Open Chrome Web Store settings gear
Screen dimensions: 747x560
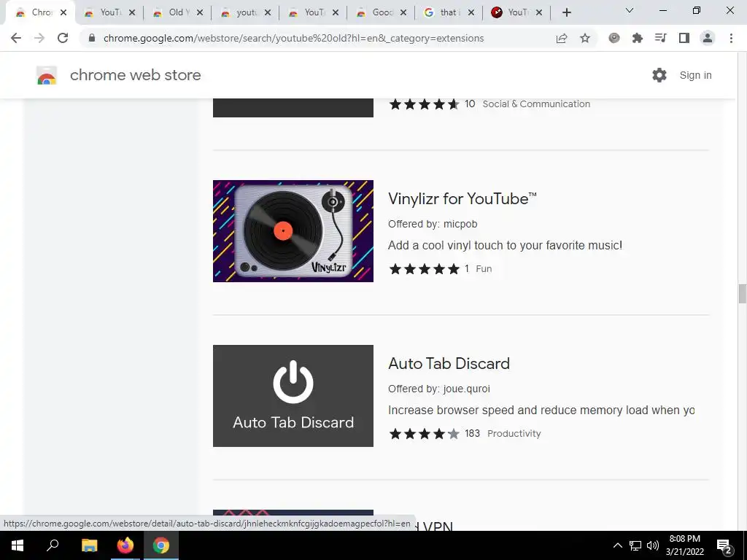tap(659, 75)
